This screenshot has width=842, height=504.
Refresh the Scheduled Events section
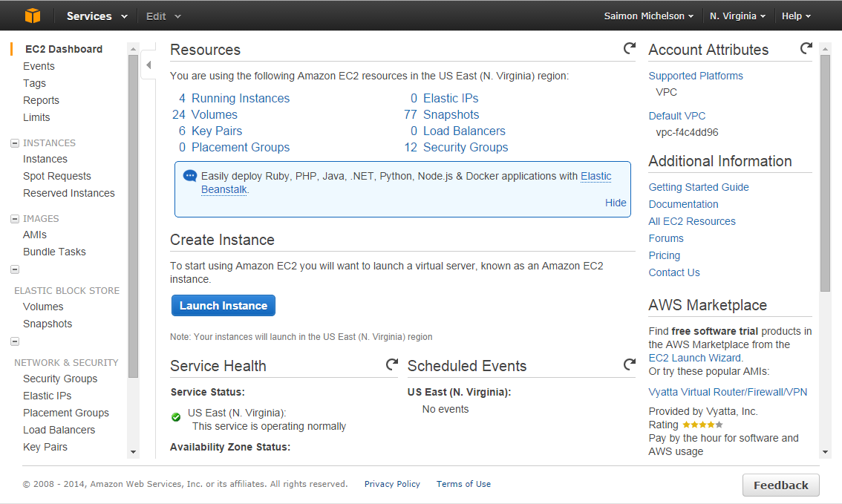(630, 364)
